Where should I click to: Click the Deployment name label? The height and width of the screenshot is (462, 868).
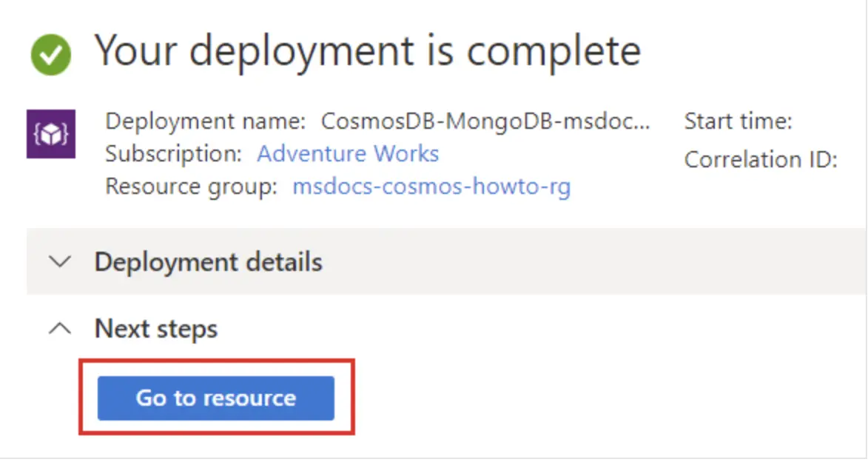[206, 121]
